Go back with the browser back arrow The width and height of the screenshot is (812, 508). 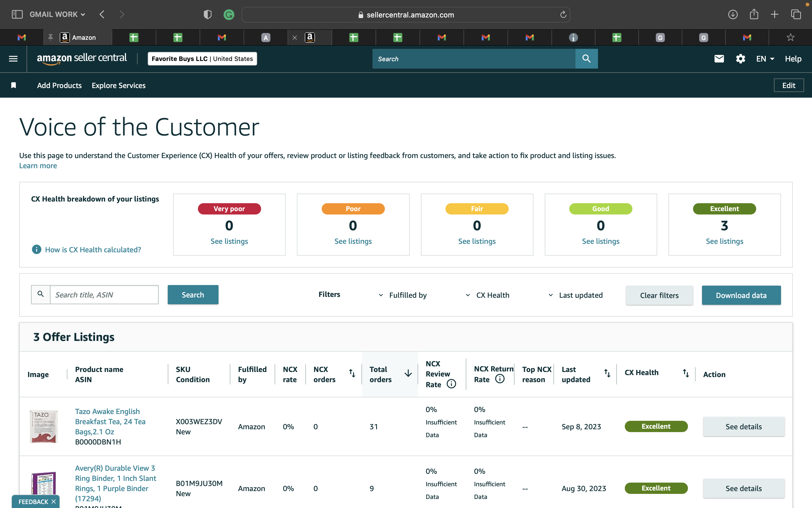coord(102,14)
